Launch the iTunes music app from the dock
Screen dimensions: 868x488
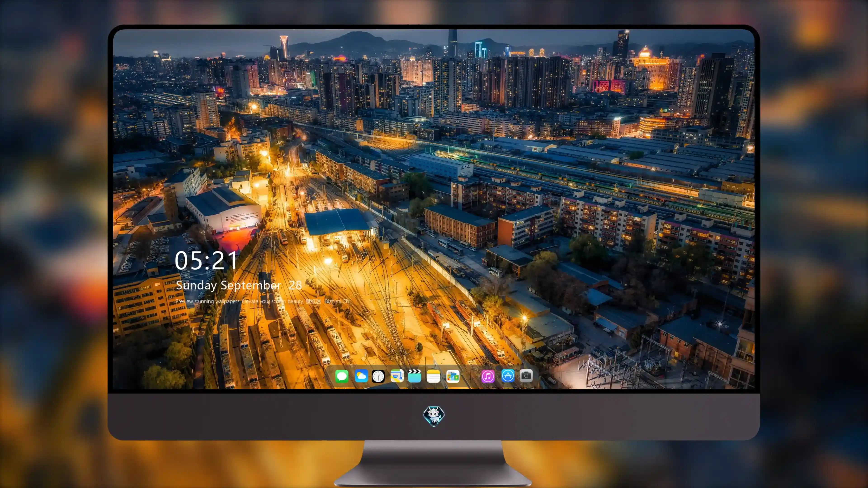tap(488, 376)
